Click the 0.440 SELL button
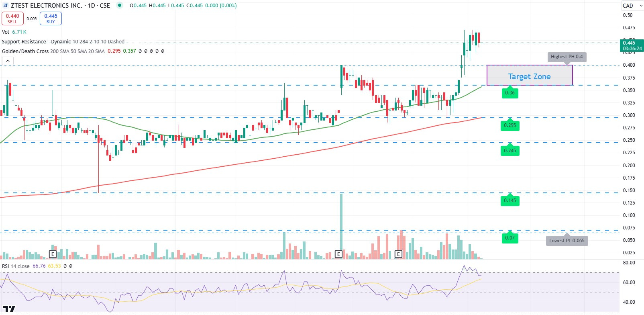The image size is (644, 315). pos(12,18)
